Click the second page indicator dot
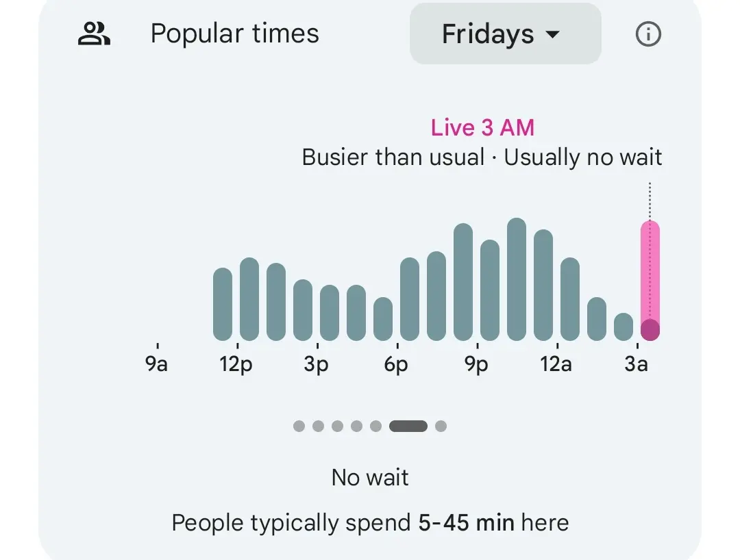 pyautogui.click(x=318, y=426)
